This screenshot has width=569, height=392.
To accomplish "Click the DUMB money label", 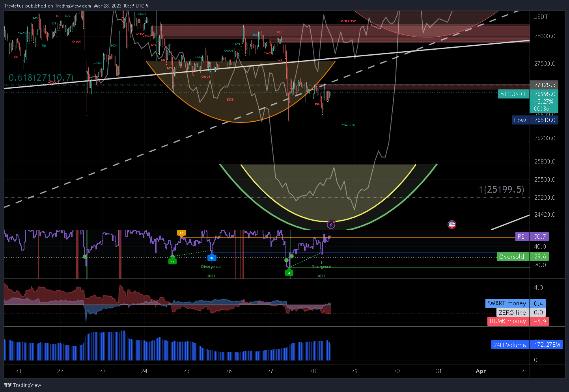I will coord(508,321).
